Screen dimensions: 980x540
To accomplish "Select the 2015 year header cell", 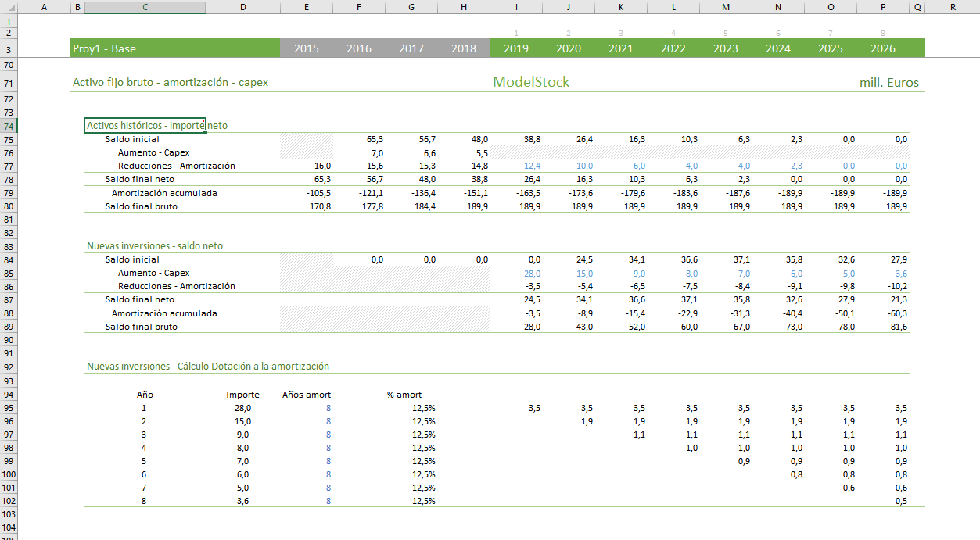I will 306,48.
